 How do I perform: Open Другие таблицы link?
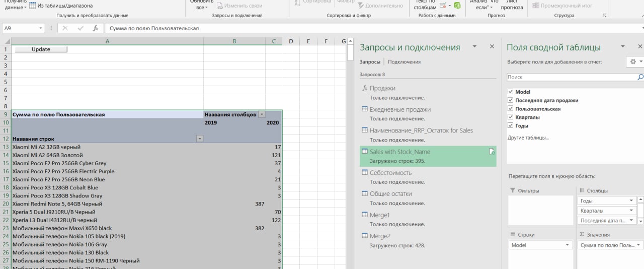pyautogui.click(x=528, y=138)
